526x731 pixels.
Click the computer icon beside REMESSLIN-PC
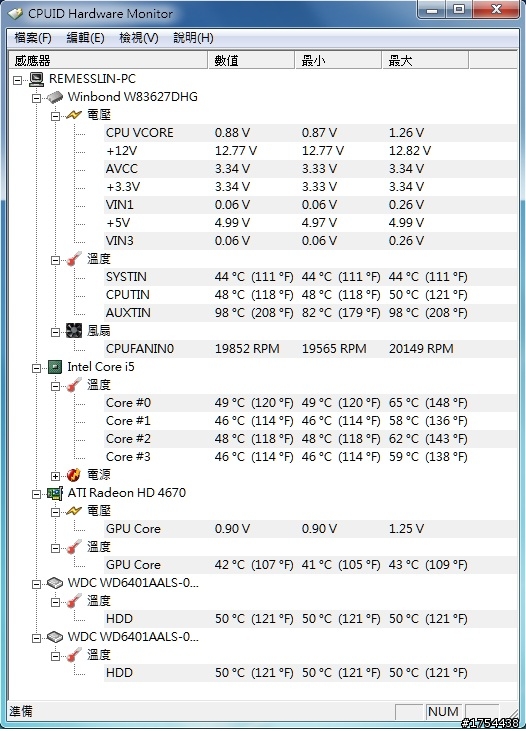point(36,79)
